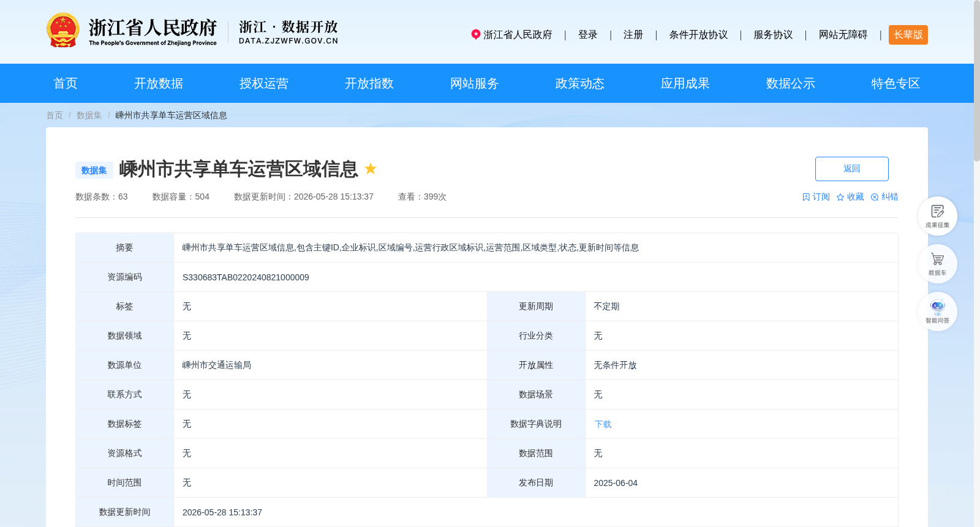This screenshot has width=980, height=527.
Task: Click the 数据字典说明 label cell
Action: pyautogui.click(x=536, y=424)
